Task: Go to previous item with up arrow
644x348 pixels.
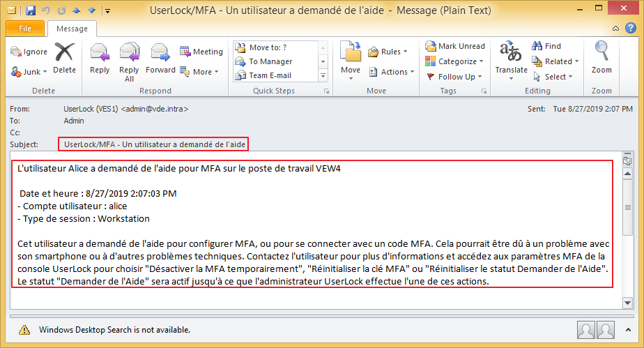Action: point(77,10)
